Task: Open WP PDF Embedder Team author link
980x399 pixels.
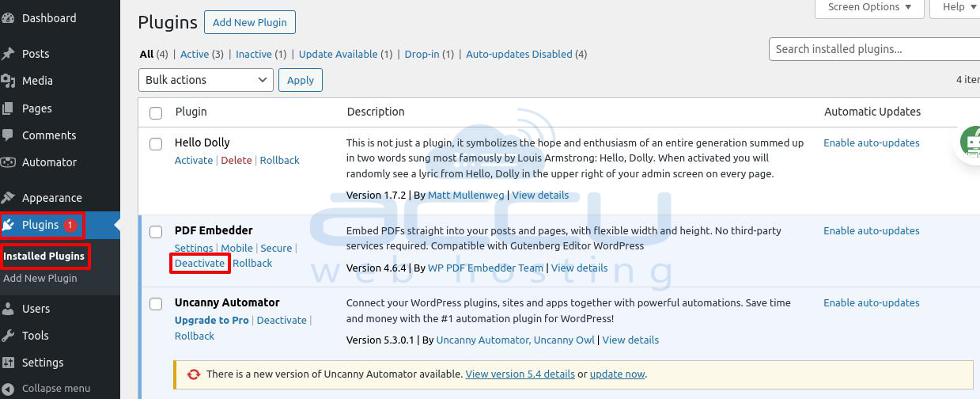Action: coord(486,268)
